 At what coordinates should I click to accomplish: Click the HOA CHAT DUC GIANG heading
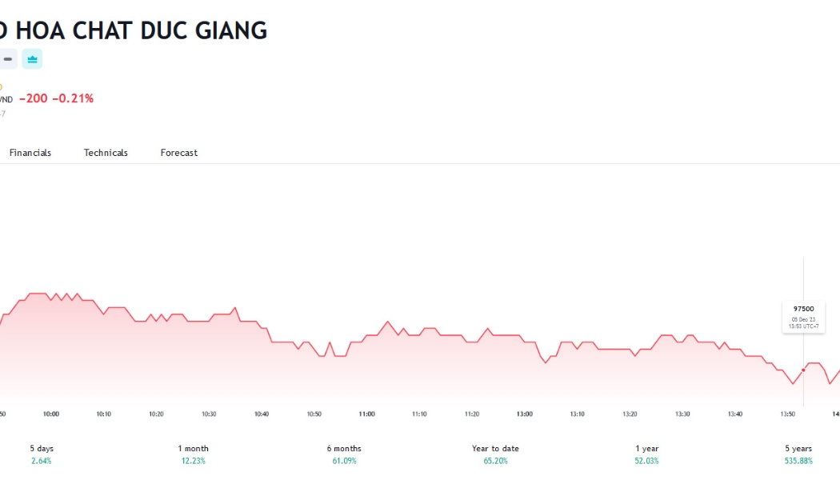(142, 30)
